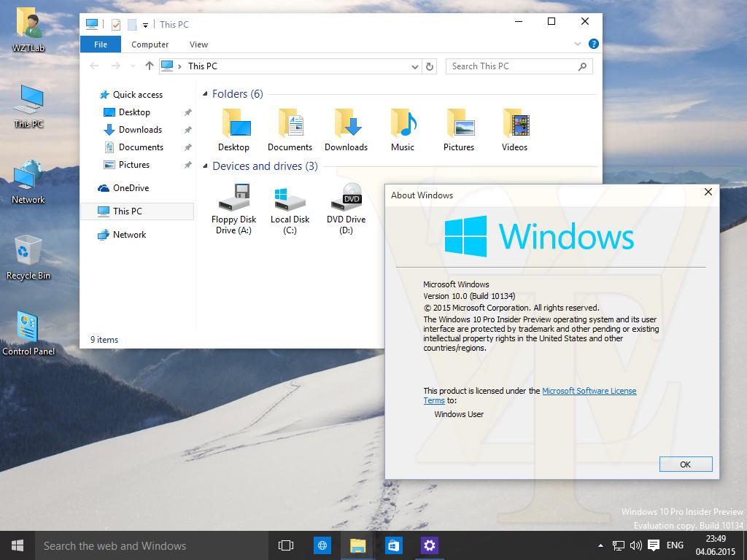747x560 pixels.
Task: Go forward using the Explorer Forward arrow
Action: (x=115, y=66)
